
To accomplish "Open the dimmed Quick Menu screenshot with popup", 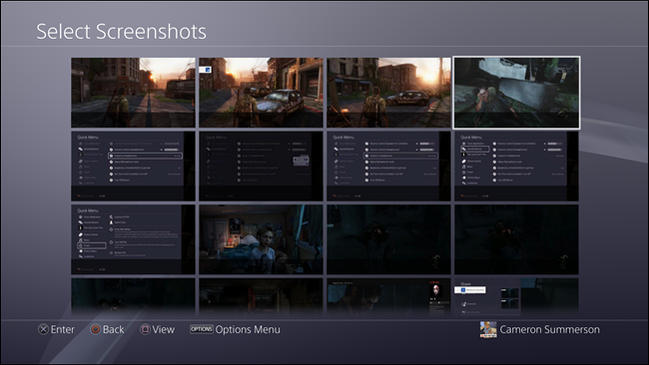I will [x=261, y=166].
